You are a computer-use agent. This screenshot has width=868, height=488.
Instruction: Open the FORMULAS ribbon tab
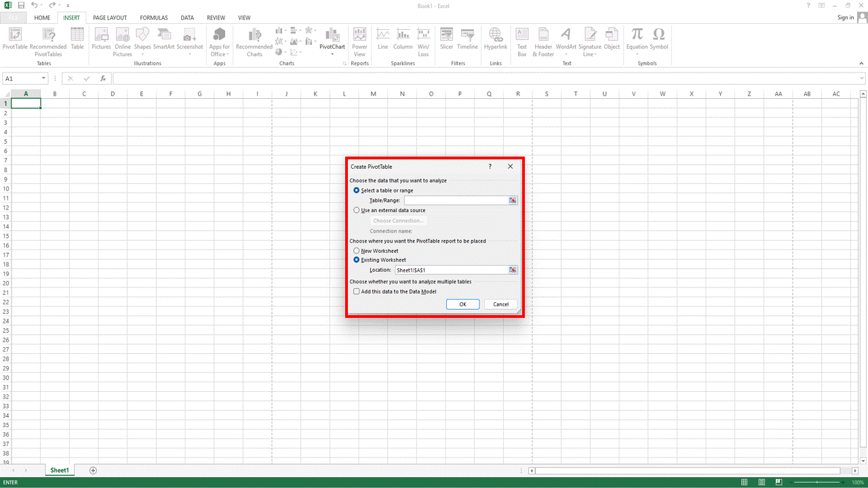tap(154, 18)
